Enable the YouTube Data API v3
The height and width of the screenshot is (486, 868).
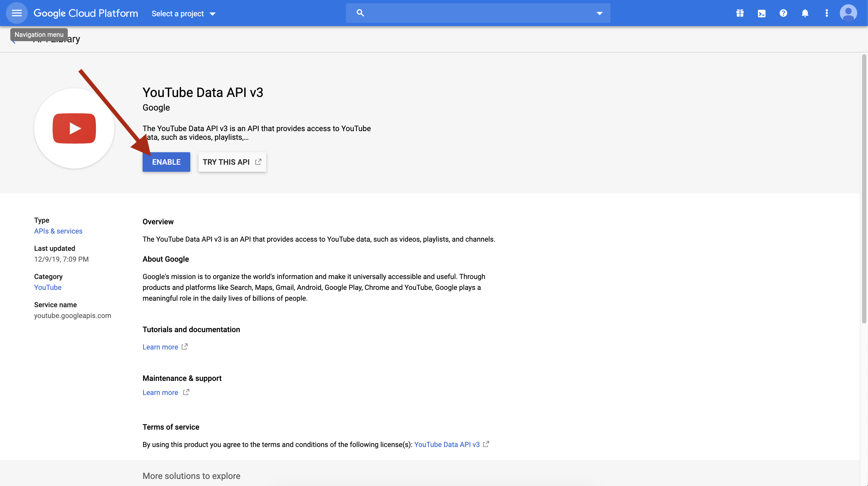(x=166, y=162)
